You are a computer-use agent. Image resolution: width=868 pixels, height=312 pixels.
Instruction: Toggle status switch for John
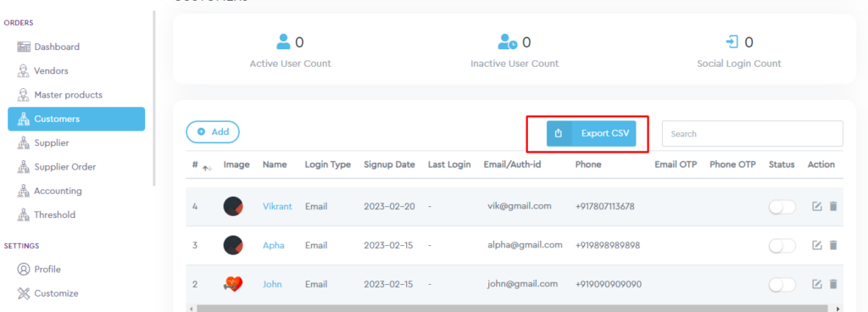click(782, 284)
